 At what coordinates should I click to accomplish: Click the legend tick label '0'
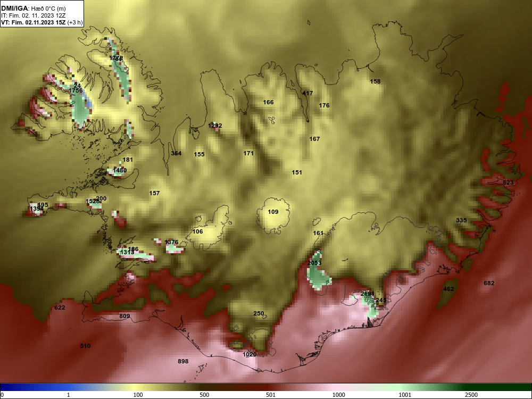(2, 395)
